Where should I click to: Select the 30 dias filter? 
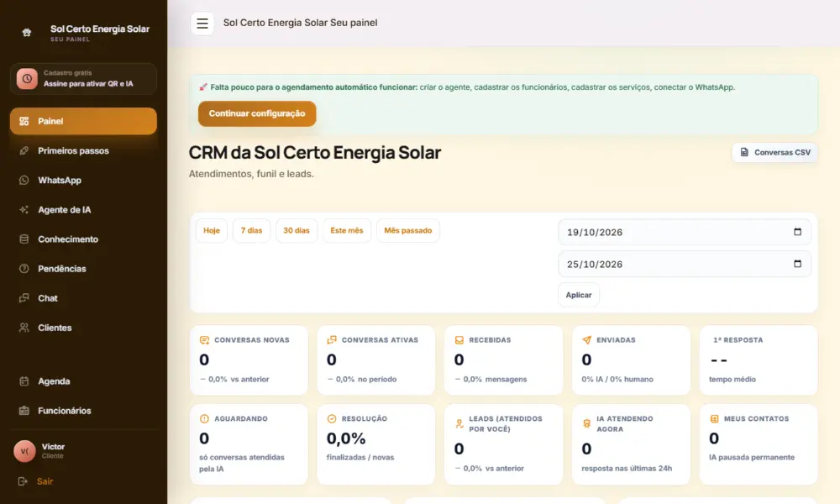[x=297, y=230]
